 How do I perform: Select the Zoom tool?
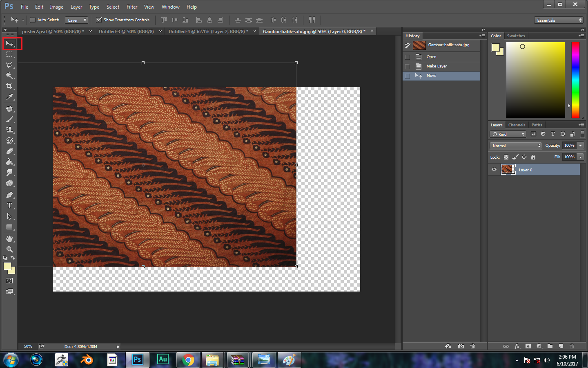(9, 249)
